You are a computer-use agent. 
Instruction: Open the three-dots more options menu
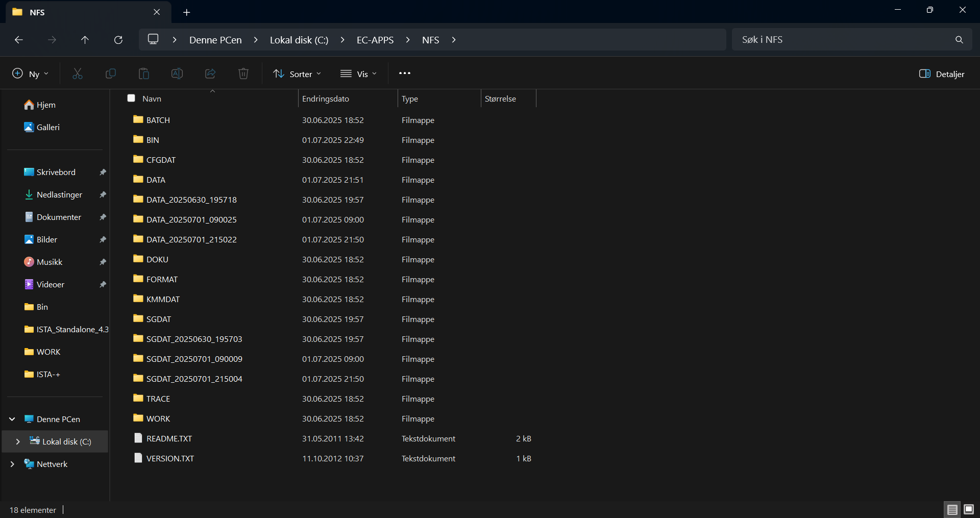pyautogui.click(x=405, y=73)
